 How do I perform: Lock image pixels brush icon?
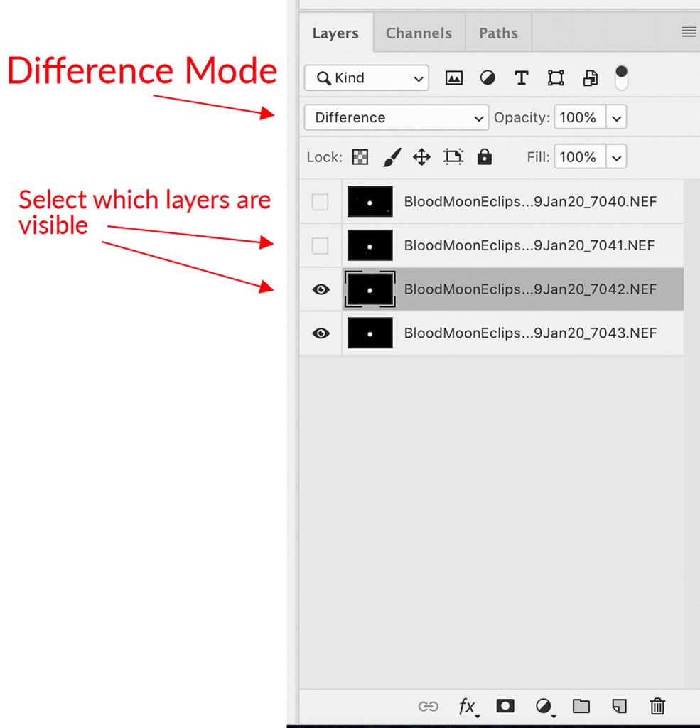[392, 157]
